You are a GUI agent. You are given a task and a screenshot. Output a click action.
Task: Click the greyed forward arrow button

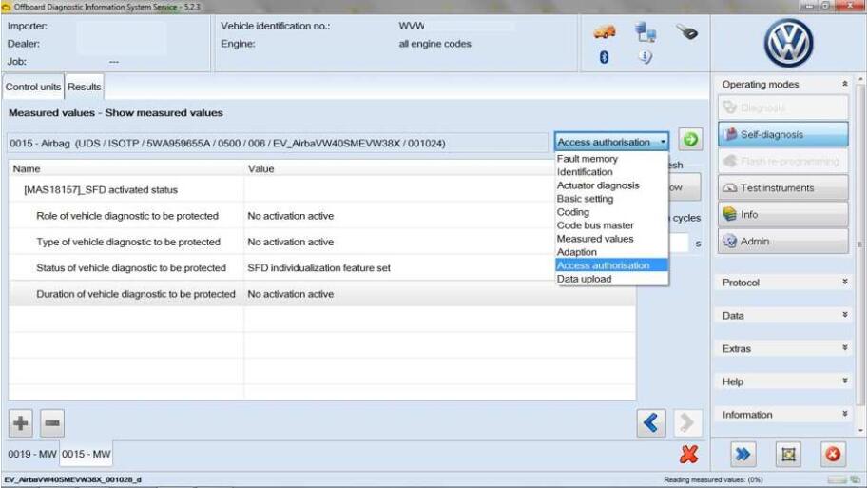pos(687,423)
